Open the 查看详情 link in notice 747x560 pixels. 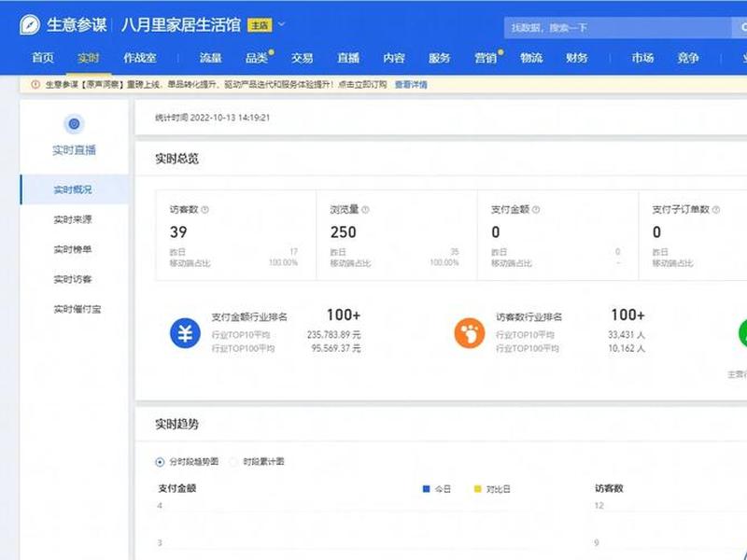(411, 85)
